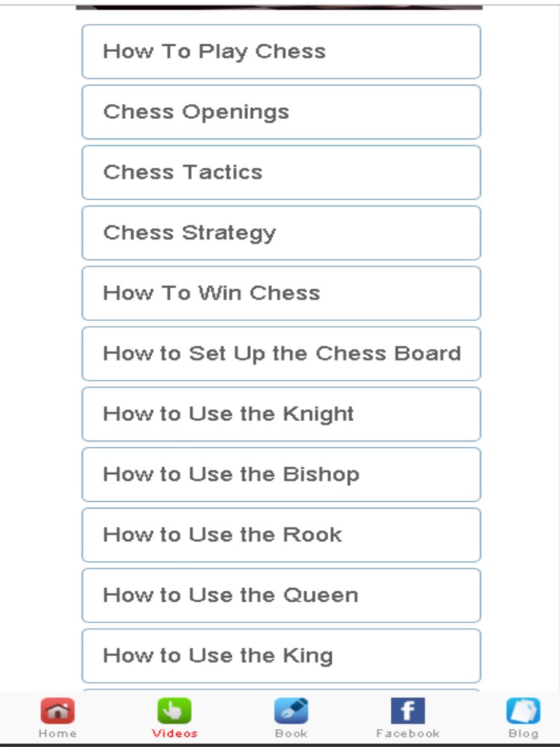Screen dimensions: 560x747
Task: Open How to Use the King
Action: pos(281,656)
